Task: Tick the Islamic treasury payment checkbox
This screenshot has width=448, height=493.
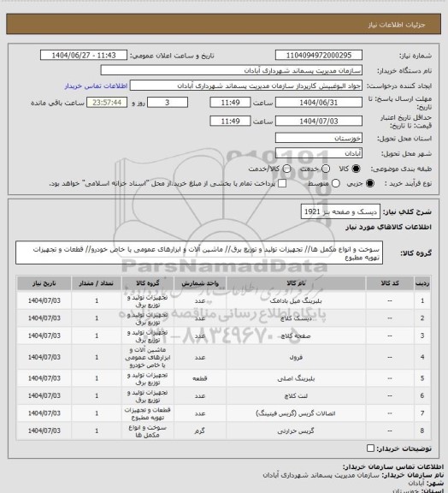Action: click(x=282, y=183)
